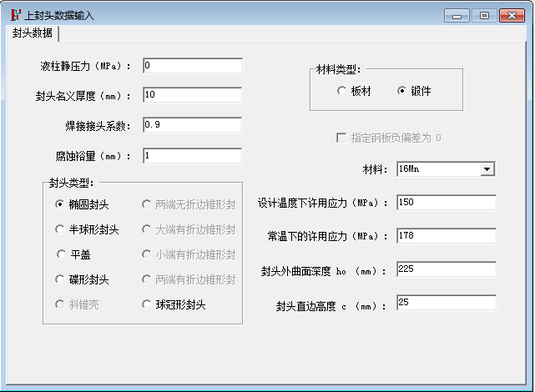The height and width of the screenshot is (392, 535).
Task: Open the 材料 dropdown arrow
Action: click(x=487, y=169)
